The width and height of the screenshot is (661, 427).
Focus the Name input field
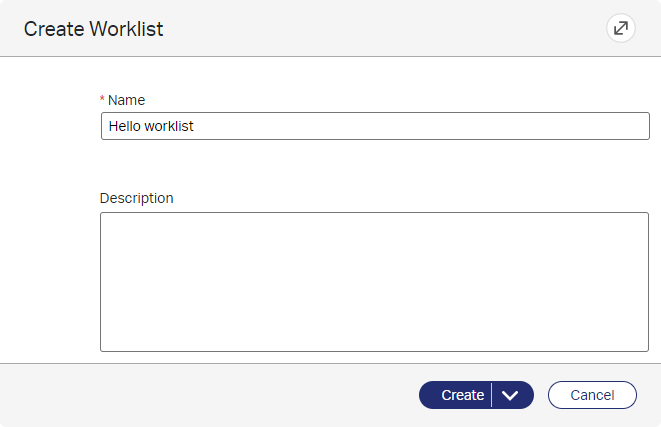tap(375, 126)
